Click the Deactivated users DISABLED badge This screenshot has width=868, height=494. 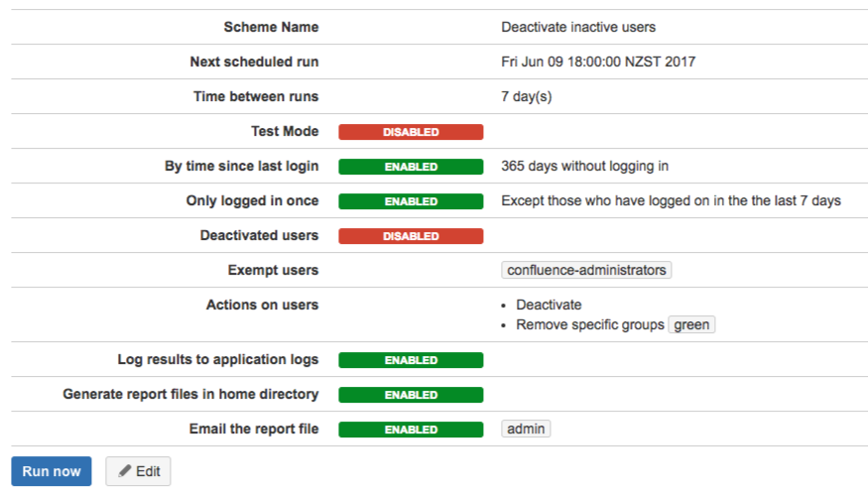pyautogui.click(x=411, y=236)
